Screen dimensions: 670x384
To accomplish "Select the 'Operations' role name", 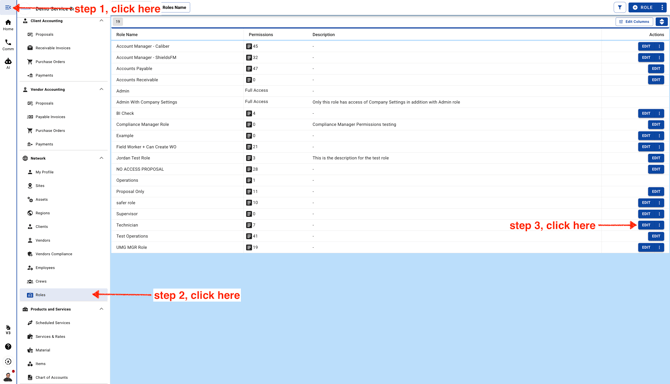I will [127, 180].
